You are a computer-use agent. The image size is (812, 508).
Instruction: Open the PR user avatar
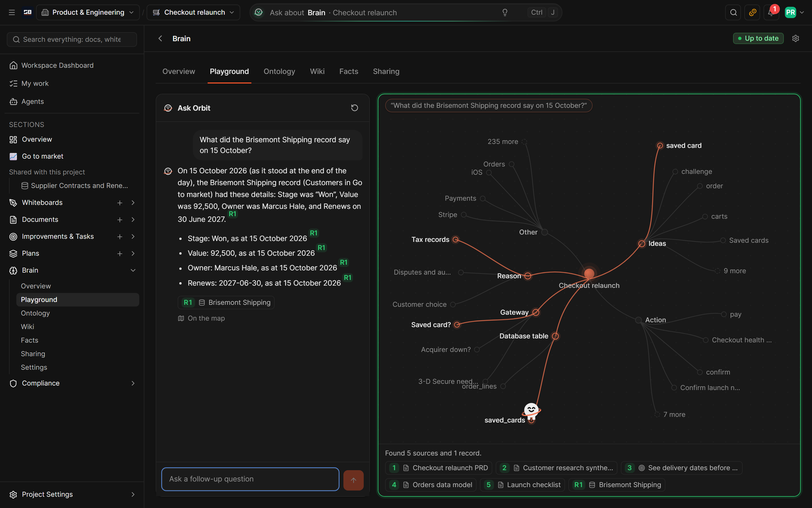[790, 12]
